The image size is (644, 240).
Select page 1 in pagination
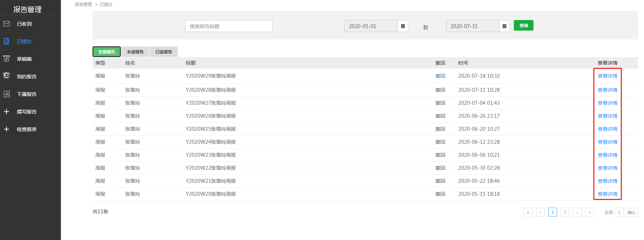pos(553,212)
